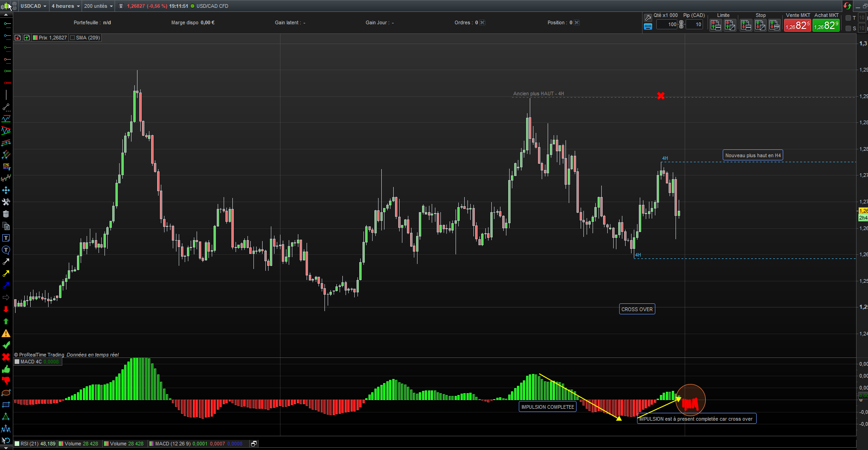868x450 pixels.
Task: Select the vertical line drawing tool
Action: (6, 95)
